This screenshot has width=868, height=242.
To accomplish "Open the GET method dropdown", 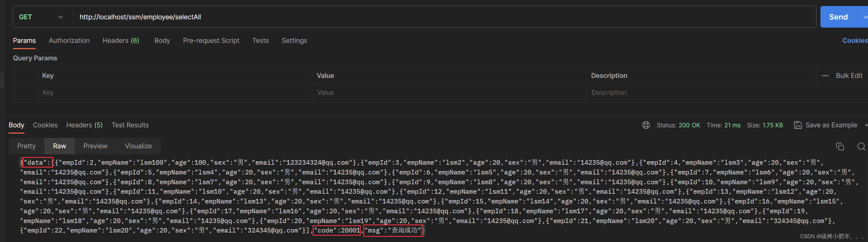I will [x=41, y=17].
